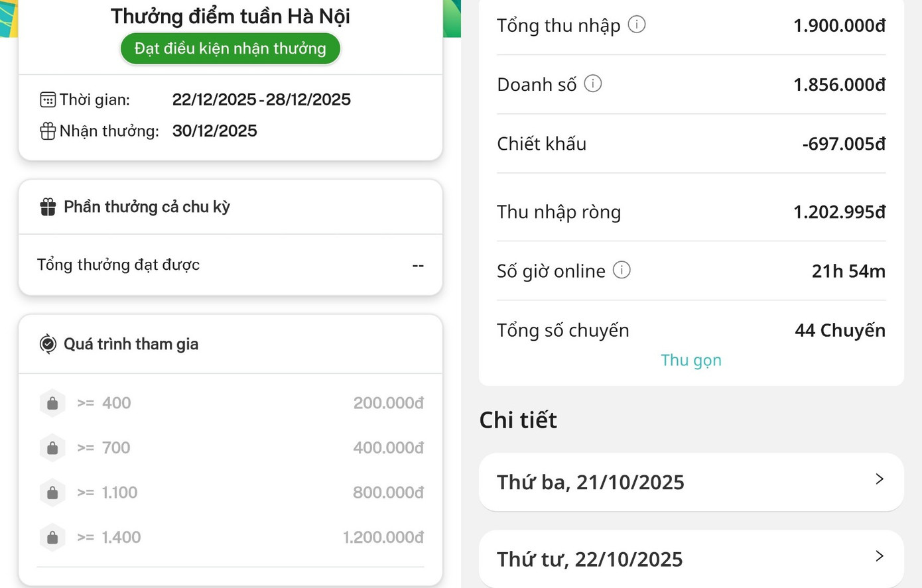Tap the lock icon next to >= 1.100 tier
Image resolution: width=922 pixels, height=588 pixels.
click(x=52, y=493)
